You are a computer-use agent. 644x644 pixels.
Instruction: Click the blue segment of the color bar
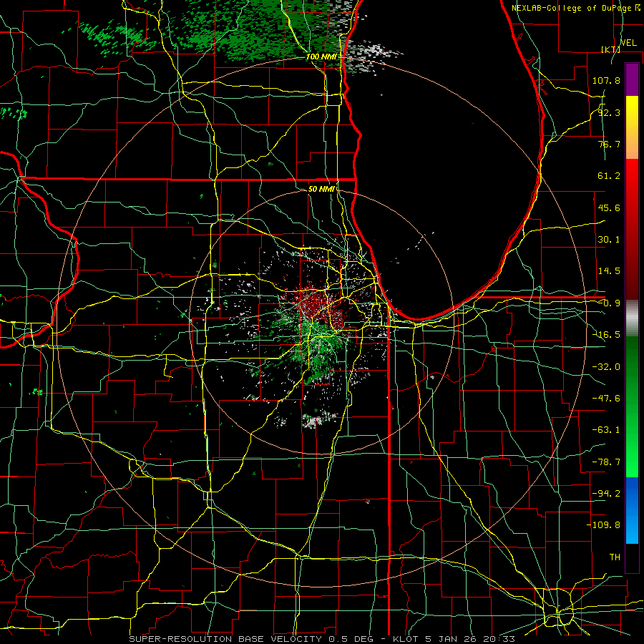(x=632, y=510)
